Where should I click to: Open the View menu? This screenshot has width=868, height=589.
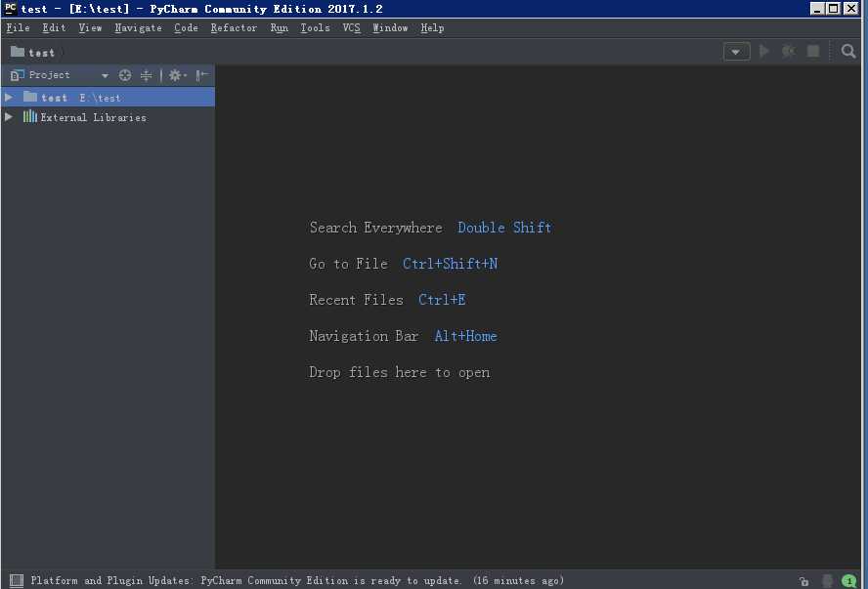pos(90,27)
